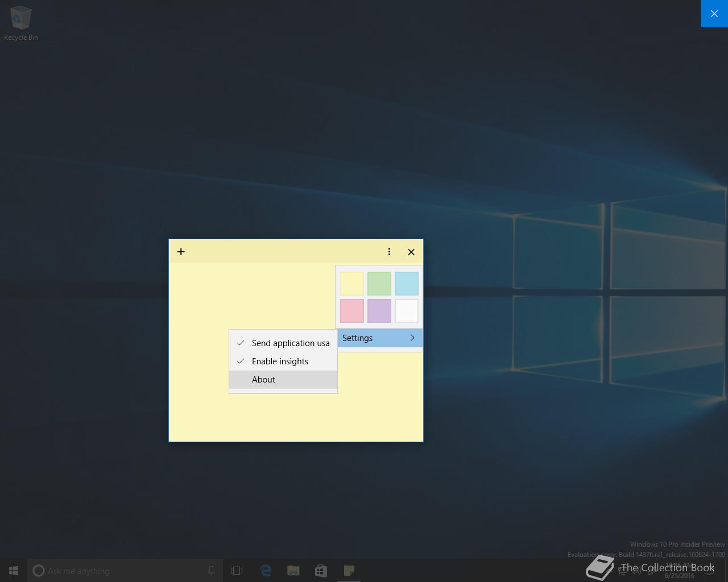Viewport: 728px width, 582px height.
Task: Open File Explorer from the taskbar
Action: coord(293,571)
